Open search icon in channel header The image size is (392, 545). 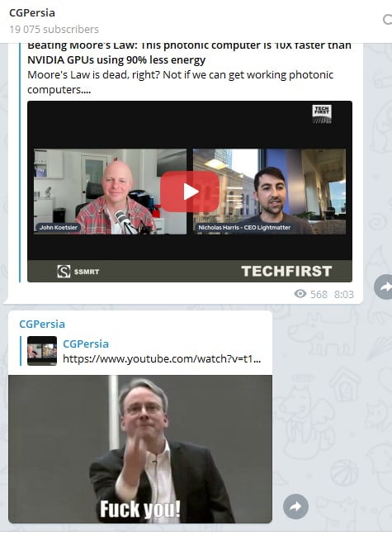click(387, 20)
